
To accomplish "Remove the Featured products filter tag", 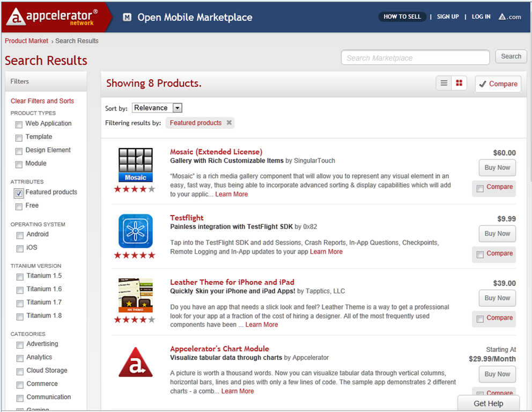I will pos(230,122).
